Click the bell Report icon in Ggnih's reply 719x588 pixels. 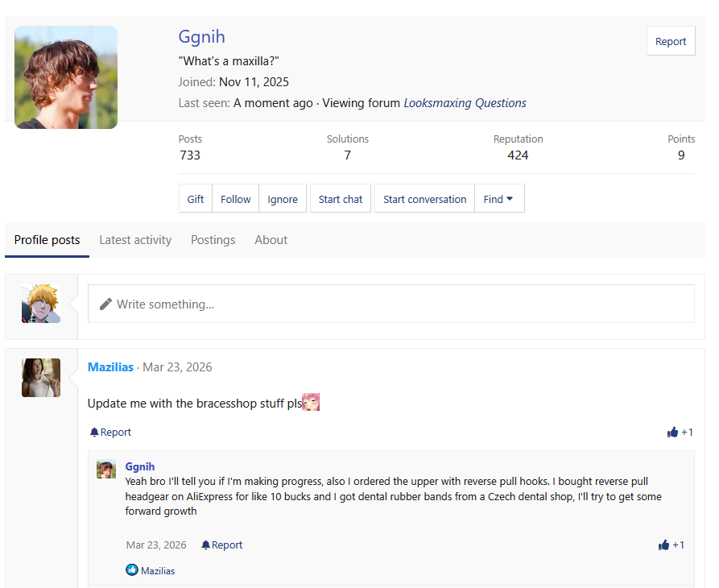coord(205,545)
